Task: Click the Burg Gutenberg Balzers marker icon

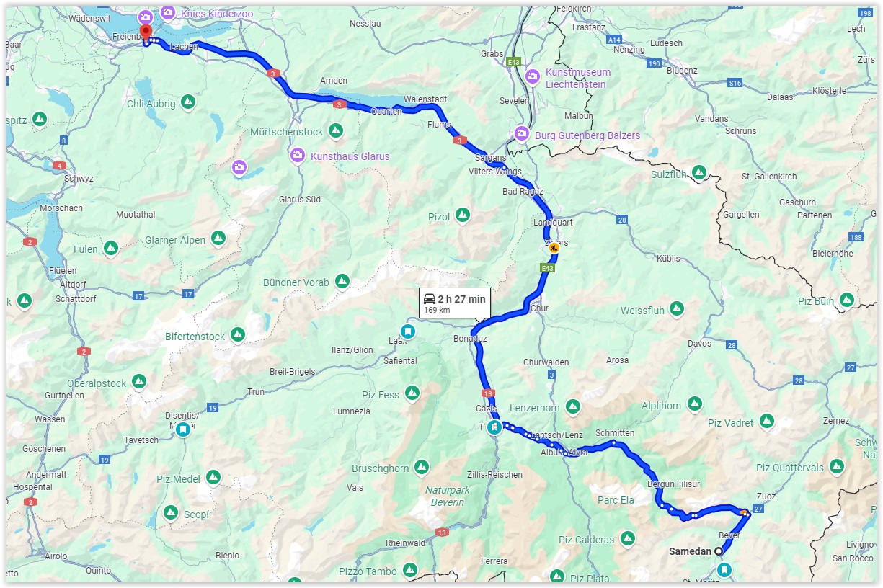Action: (523, 133)
